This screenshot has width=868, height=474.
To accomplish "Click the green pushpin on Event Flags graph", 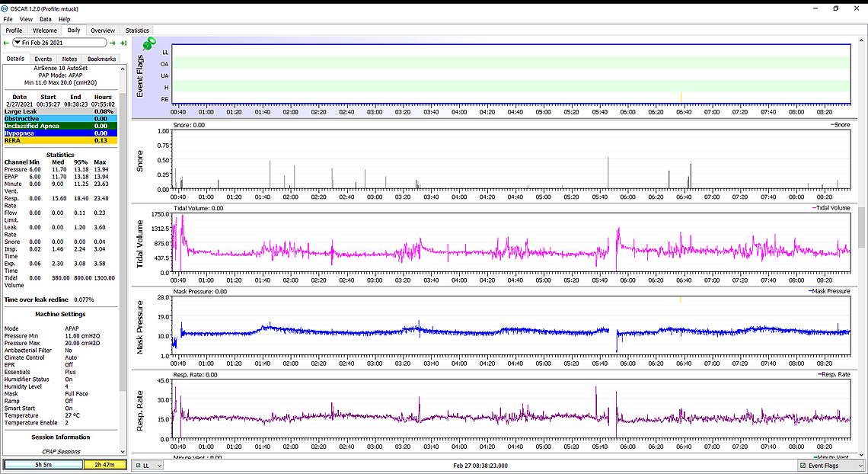I will coord(148,43).
